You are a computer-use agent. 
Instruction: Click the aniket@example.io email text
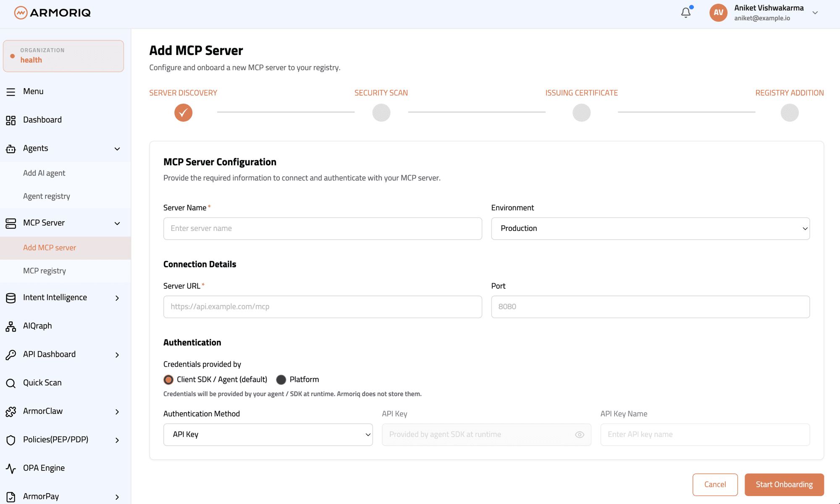click(762, 18)
